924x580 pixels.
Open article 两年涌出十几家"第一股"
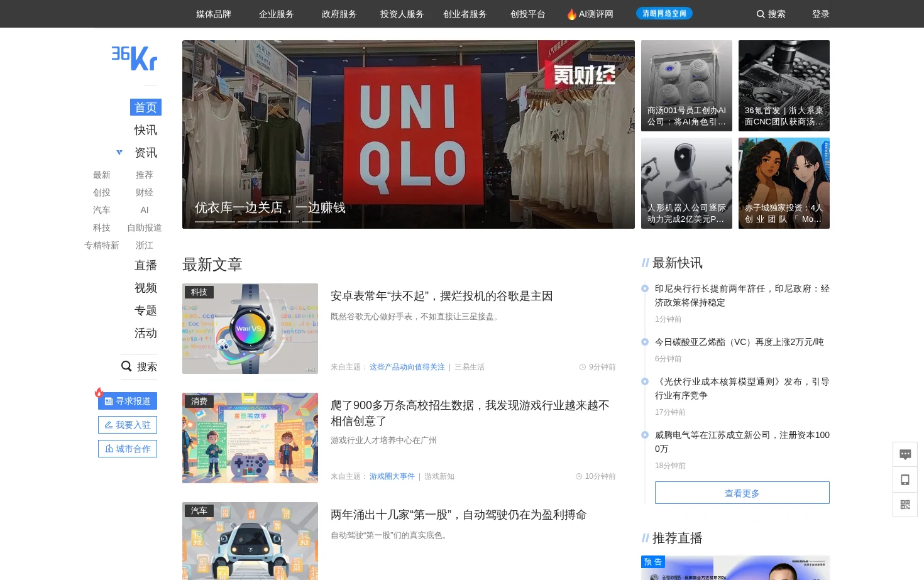tap(459, 515)
